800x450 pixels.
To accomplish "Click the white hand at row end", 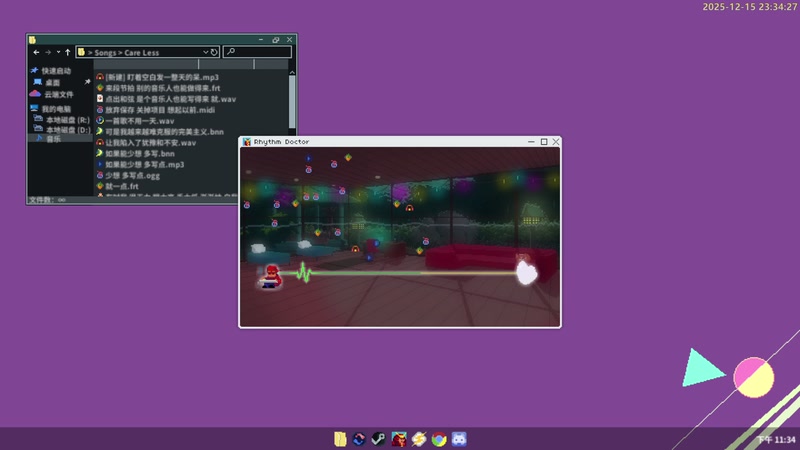I will click(x=527, y=272).
